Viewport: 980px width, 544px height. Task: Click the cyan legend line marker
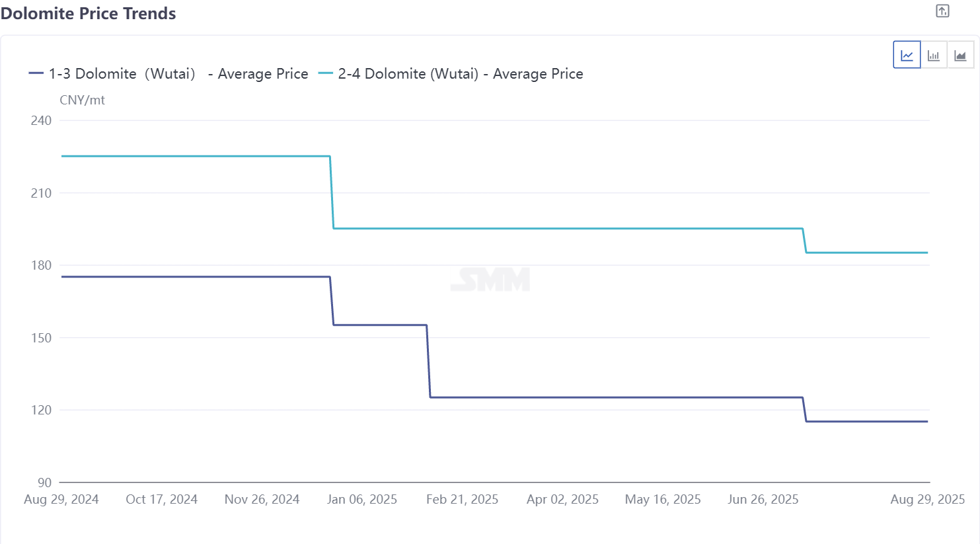[x=325, y=73]
